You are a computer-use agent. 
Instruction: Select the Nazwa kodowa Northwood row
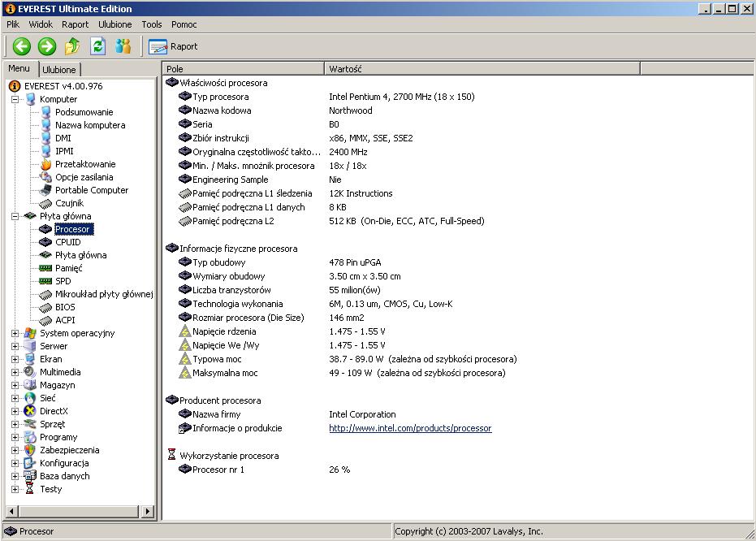[x=275, y=110]
